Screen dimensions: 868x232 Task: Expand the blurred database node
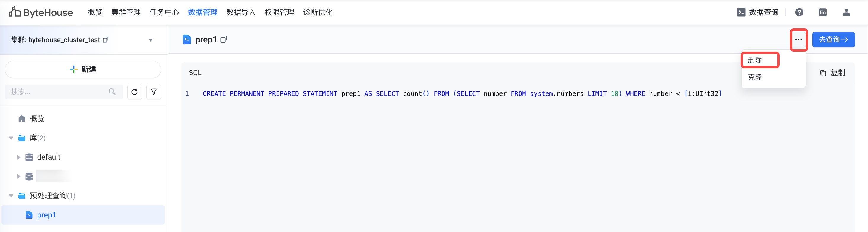19,177
